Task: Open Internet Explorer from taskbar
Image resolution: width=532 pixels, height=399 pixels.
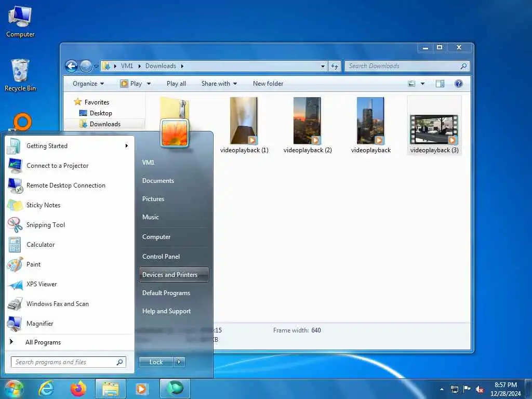Action: click(46, 389)
